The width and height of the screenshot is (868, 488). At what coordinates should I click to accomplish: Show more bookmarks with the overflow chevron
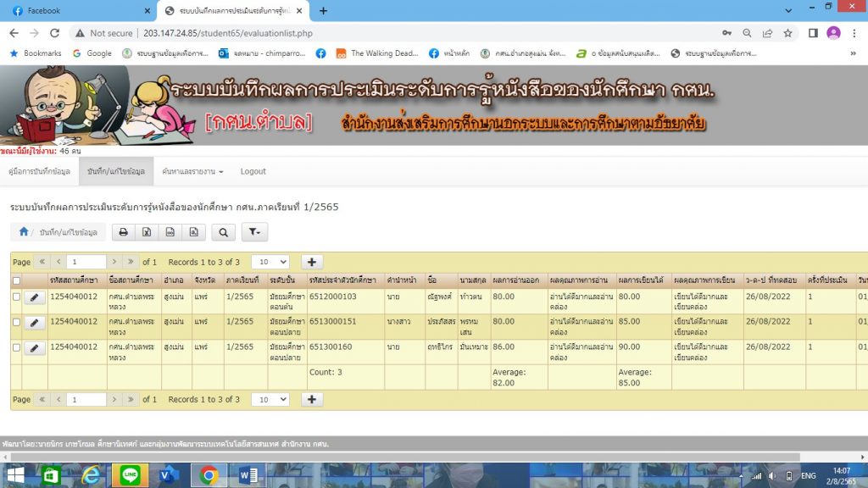(x=853, y=53)
